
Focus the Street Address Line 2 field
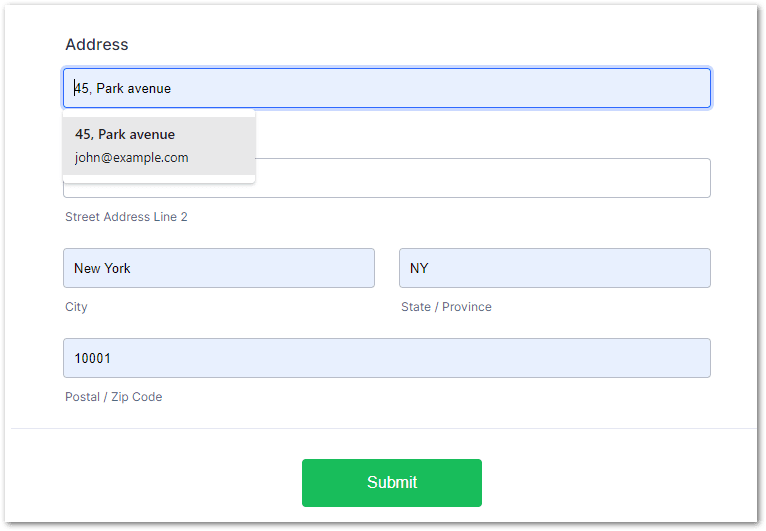(480, 178)
